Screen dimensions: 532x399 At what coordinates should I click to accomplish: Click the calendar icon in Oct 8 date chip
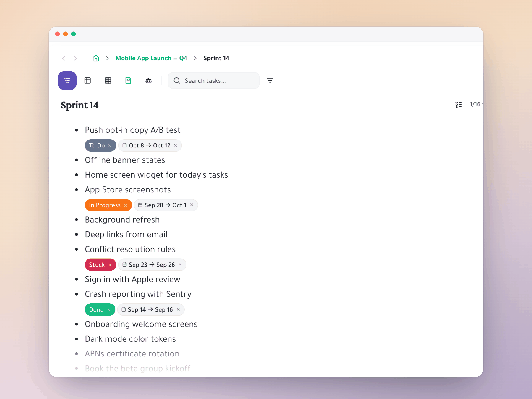125,145
